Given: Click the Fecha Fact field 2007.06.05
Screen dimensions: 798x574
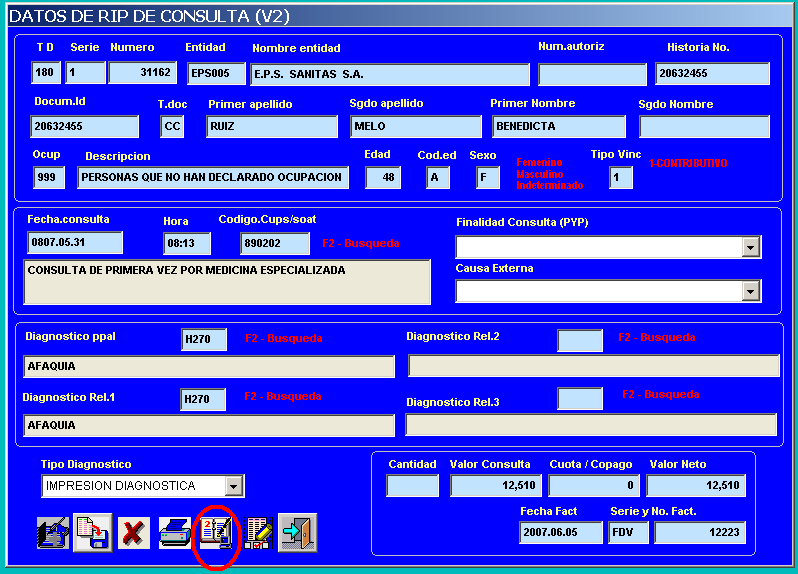Looking at the screenshot, I should 561,533.
